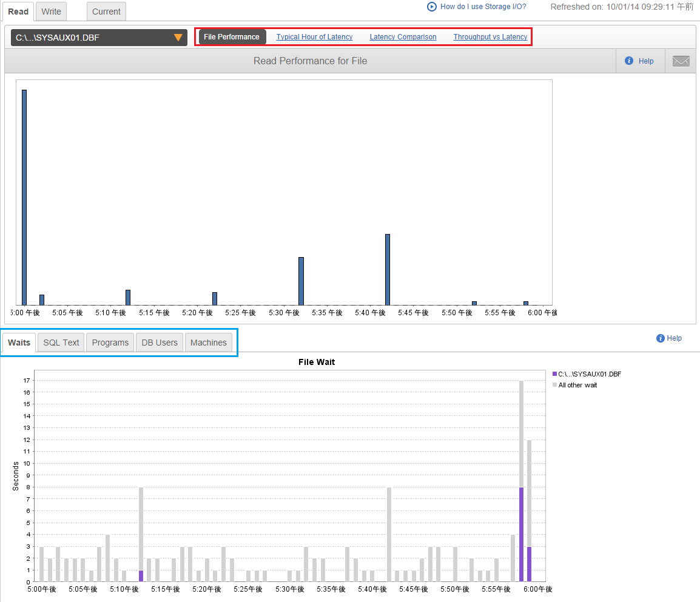Expand the SYSAUX01.DBF file dropdown
This screenshot has width=700, height=602.
pos(99,38)
